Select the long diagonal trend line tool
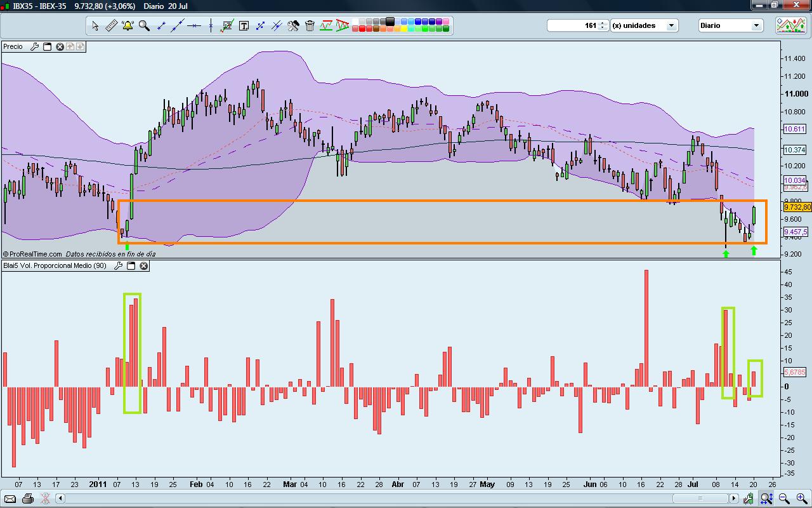812x508 pixels. point(178,25)
